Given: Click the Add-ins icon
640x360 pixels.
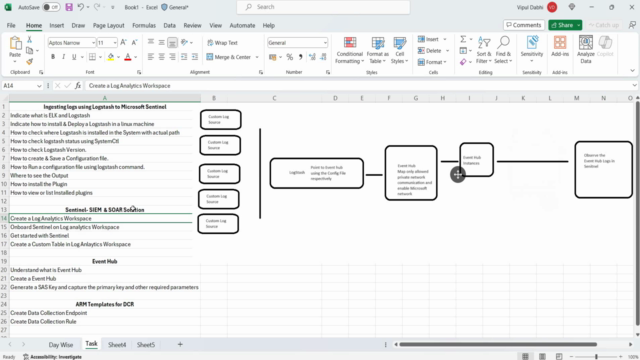Looking at the screenshot, I should (560, 47).
